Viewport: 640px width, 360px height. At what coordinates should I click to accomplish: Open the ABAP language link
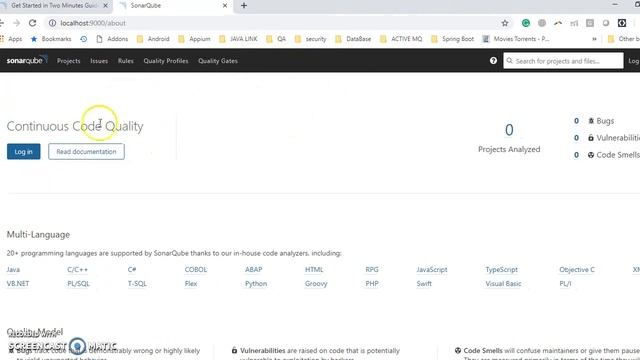point(253,270)
